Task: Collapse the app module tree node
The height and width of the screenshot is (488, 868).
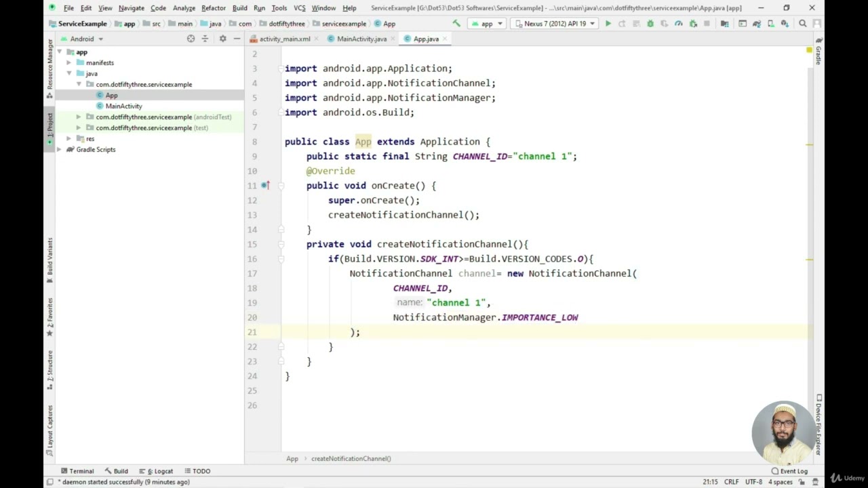Action: point(60,52)
